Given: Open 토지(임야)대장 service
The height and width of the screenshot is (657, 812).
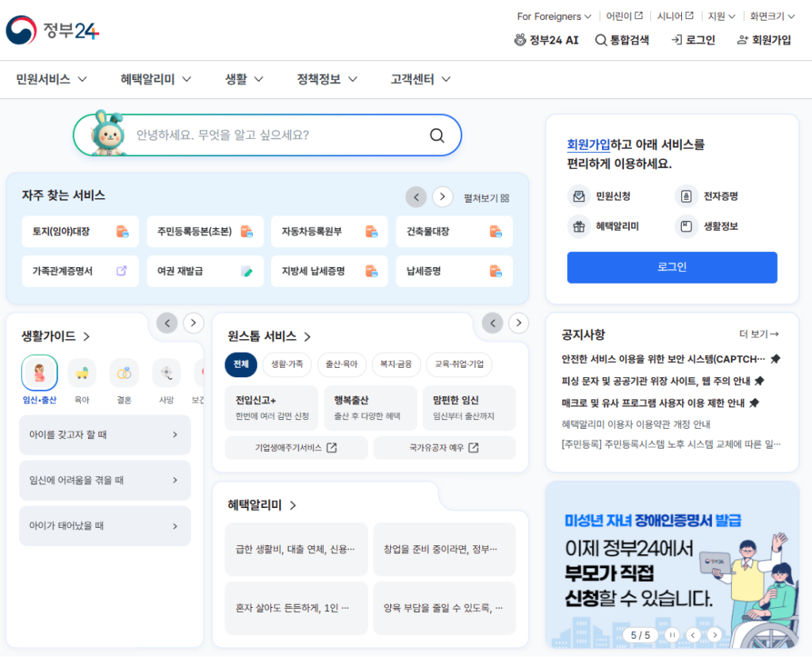Looking at the screenshot, I should click(80, 231).
